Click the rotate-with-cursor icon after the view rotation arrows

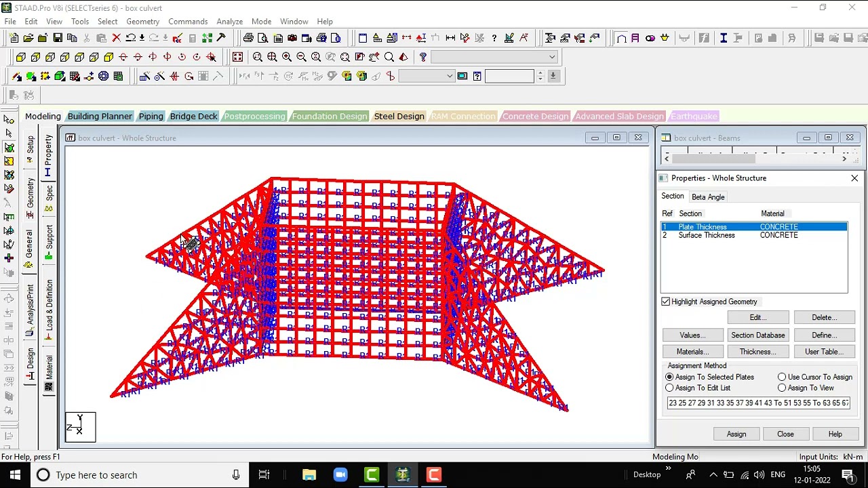click(211, 57)
